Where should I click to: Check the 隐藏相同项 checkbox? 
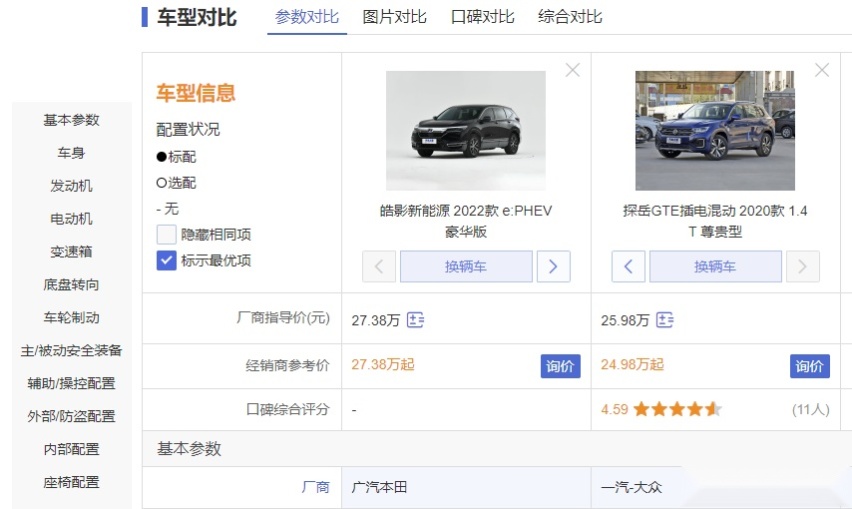tap(166, 235)
